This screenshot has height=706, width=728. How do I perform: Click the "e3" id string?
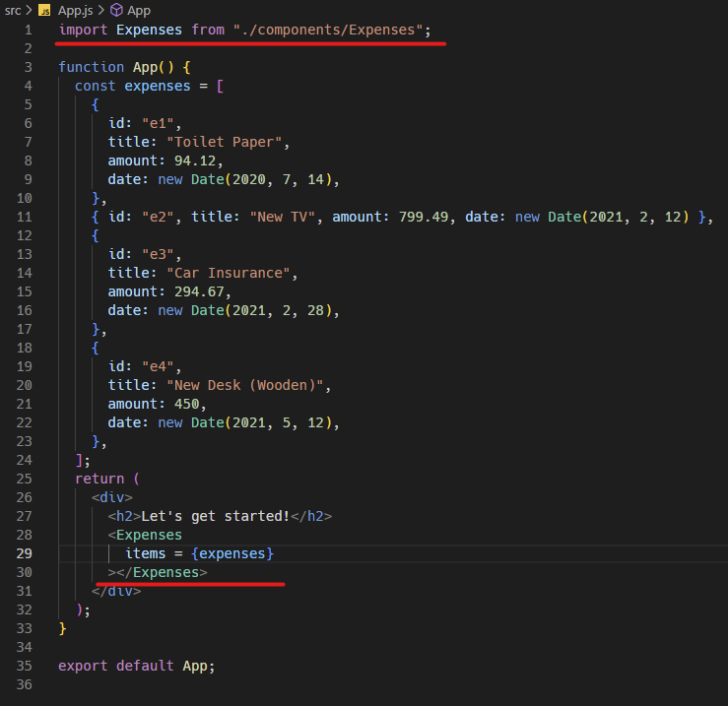[x=158, y=254]
